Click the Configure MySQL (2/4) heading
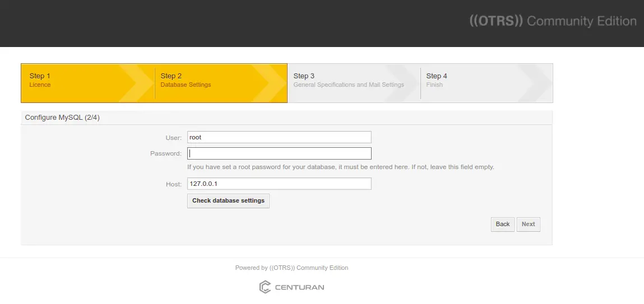This screenshot has height=304, width=644. 62,118
